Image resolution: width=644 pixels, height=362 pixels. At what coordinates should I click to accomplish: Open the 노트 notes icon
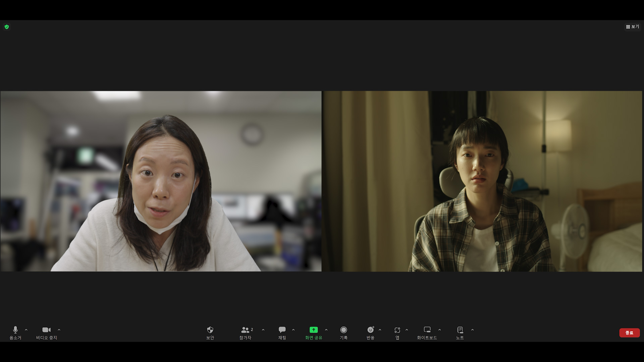coord(460,330)
